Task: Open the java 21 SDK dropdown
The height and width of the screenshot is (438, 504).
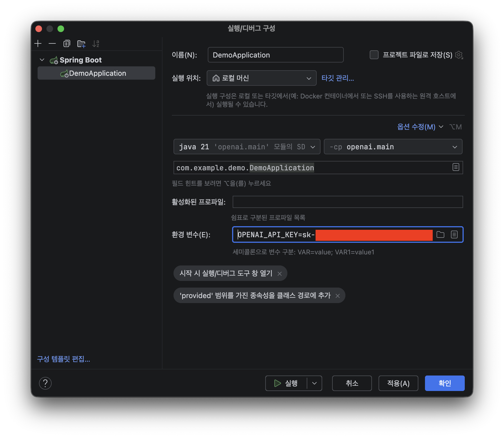Action: click(x=247, y=147)
